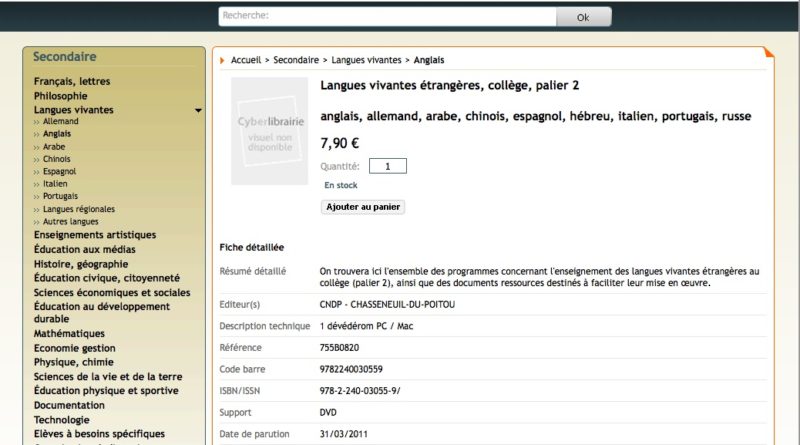
Task: Click editor value CNDP - CHASSENEUIL-DU-POITOU
Action: 387,305
